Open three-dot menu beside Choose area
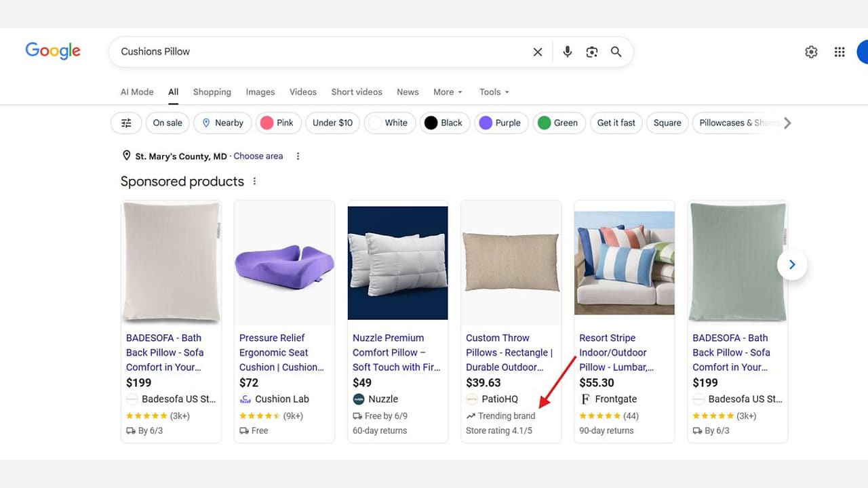This screenshot has height=488, width=868. coord(298,156)
